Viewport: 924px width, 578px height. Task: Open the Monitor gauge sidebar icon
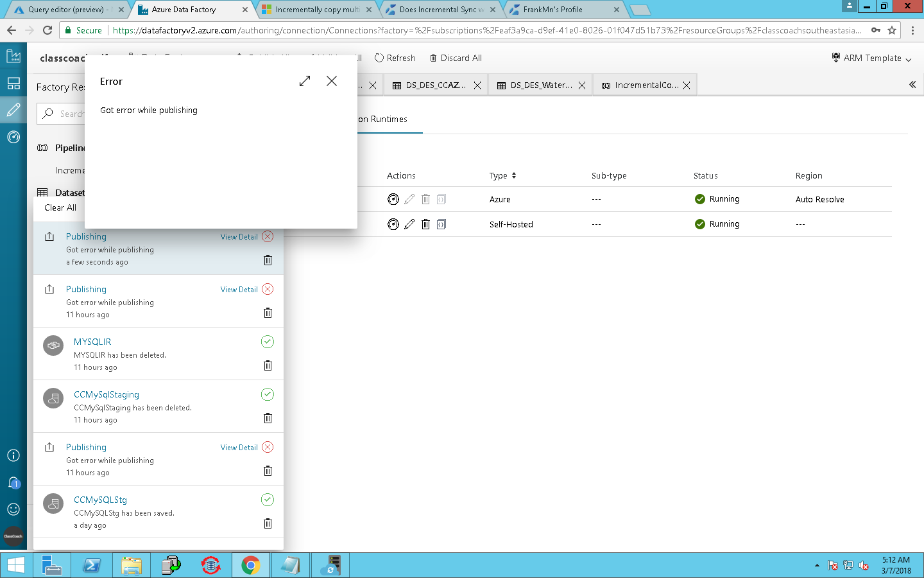click(x=13, y=137)
